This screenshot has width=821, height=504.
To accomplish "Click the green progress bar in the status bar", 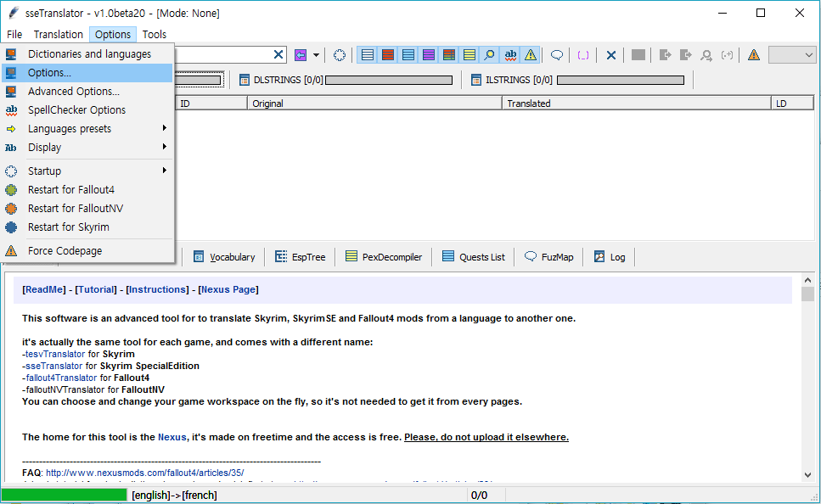I will tap(64, 495).
